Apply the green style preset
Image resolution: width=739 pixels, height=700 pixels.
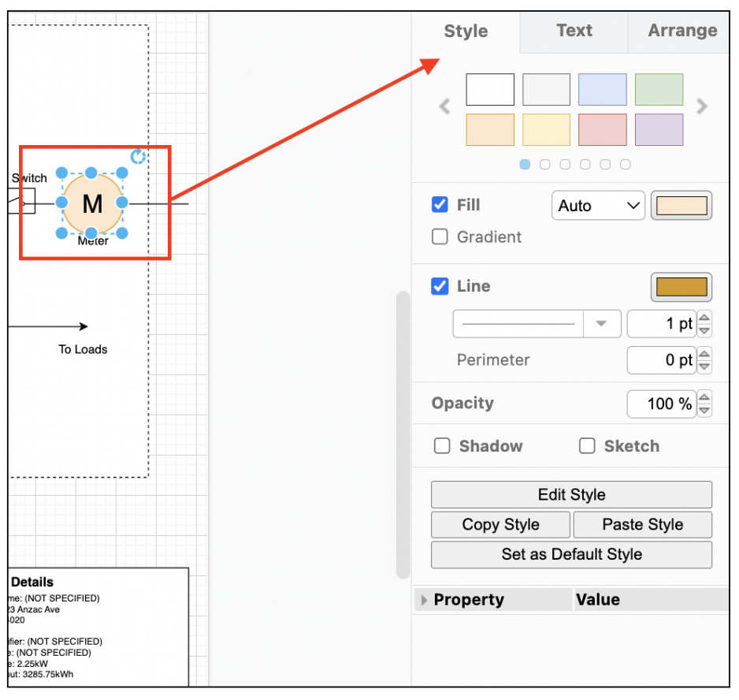659,89
